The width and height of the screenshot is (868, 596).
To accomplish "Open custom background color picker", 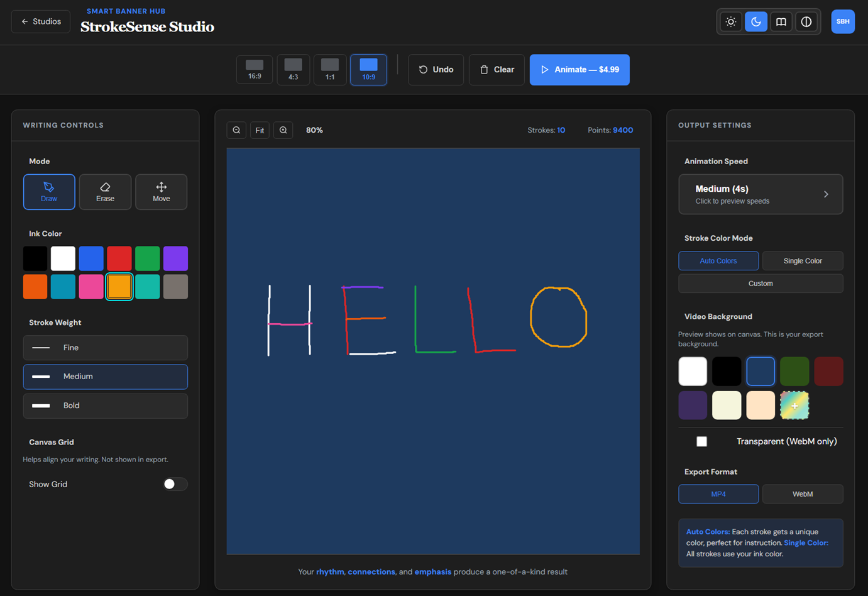I will click(x=794, y=406).
